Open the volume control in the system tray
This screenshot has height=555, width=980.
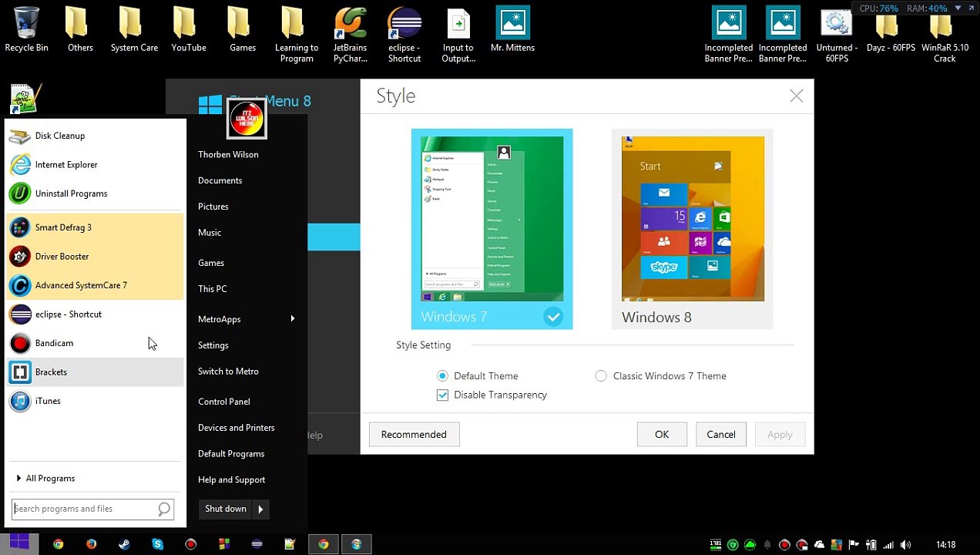[x=905, y=545]
